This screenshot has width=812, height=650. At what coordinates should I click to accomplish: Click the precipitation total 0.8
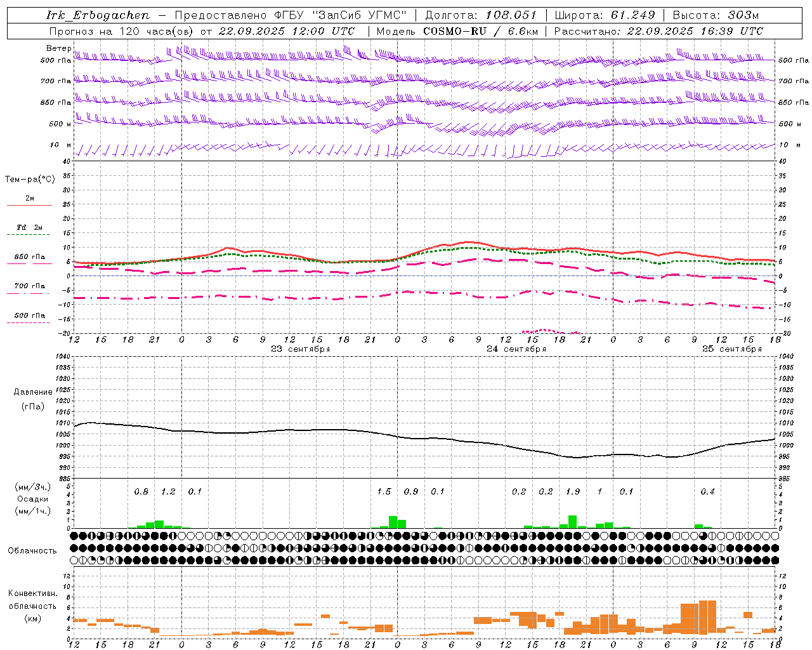click(141, 491)
